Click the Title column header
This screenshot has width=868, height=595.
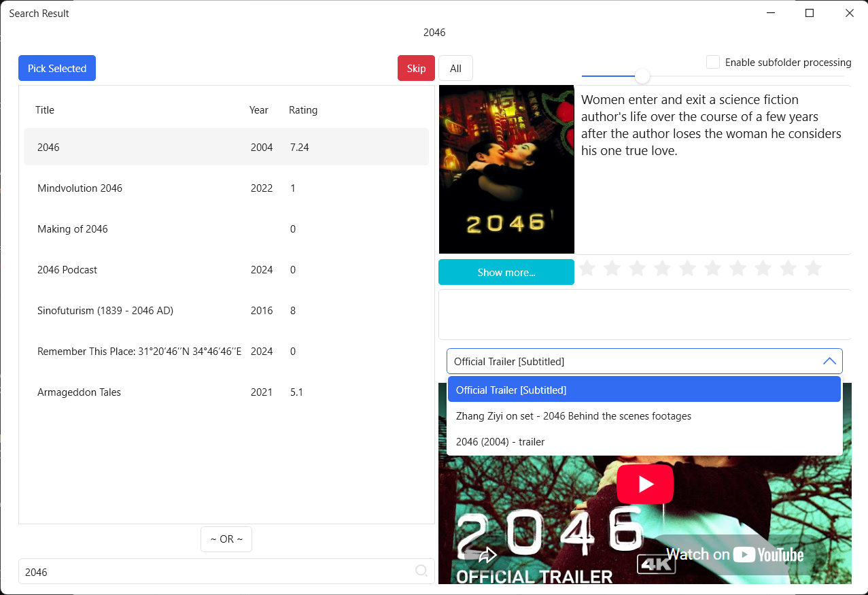pyautogui.click(x=45, y=110)
